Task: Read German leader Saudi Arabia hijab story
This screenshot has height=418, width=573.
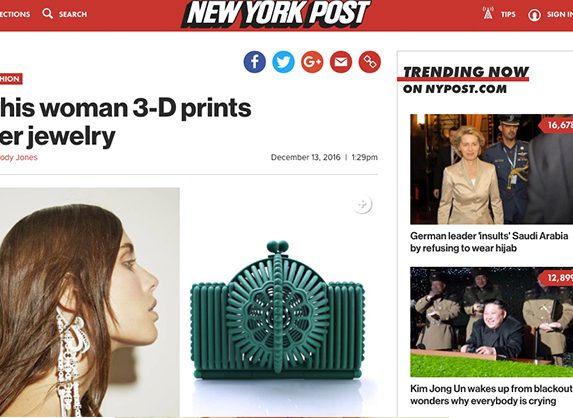Action: (489, 242)
